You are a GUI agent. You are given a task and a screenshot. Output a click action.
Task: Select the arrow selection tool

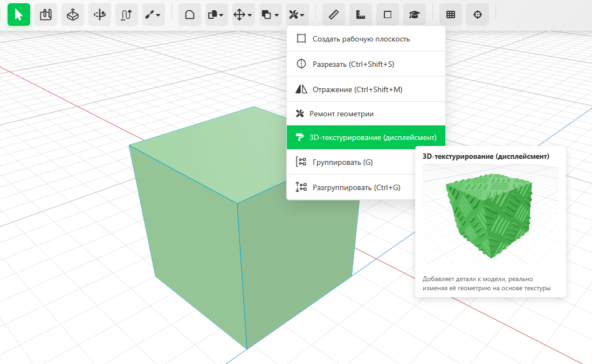[18, 15]
